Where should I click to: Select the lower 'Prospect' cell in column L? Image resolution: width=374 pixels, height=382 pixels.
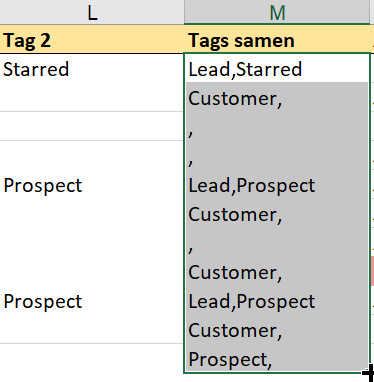(92, 300)
